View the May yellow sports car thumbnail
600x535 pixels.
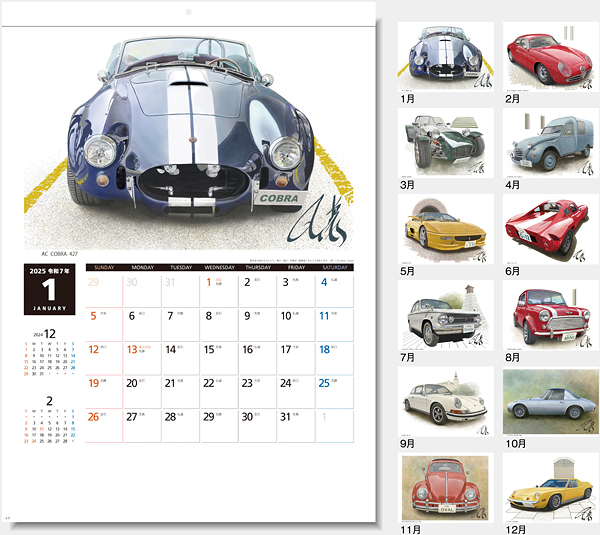pyautogui.click(x=446, y=229)
